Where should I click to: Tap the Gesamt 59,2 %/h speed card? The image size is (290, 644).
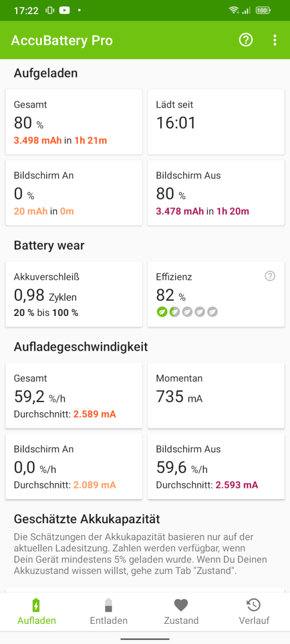pos(74,396)
